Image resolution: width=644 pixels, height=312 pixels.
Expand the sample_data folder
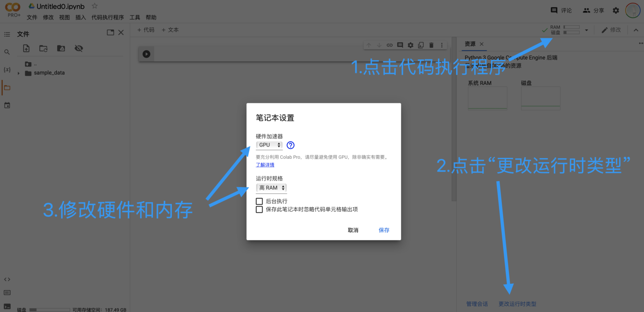19,72
